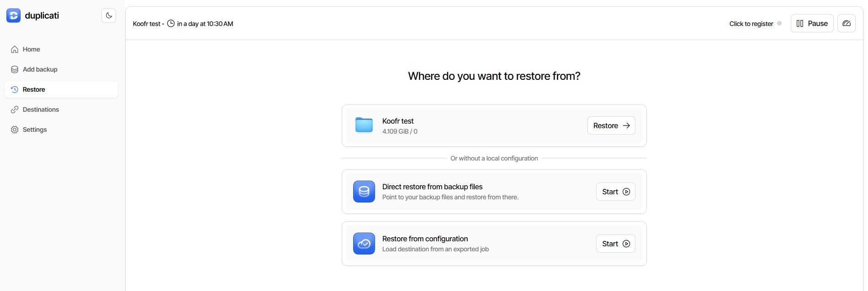Start Direct restore from backup files

pos(616,192)
